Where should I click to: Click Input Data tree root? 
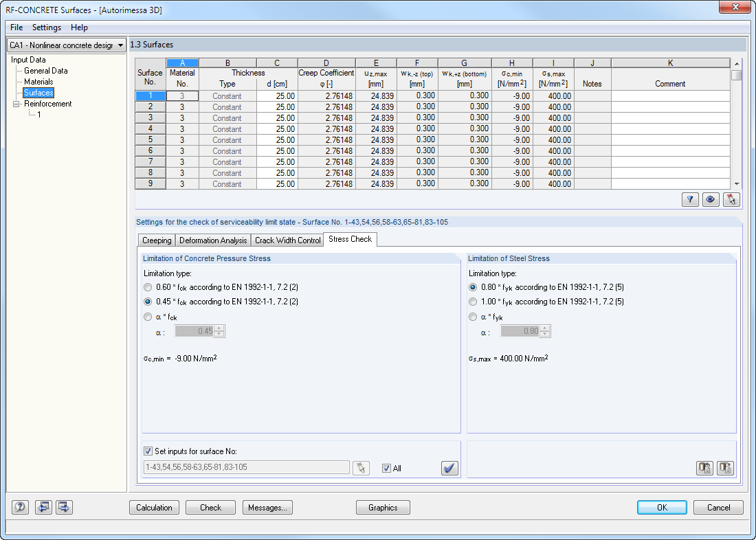coord(28,60)
